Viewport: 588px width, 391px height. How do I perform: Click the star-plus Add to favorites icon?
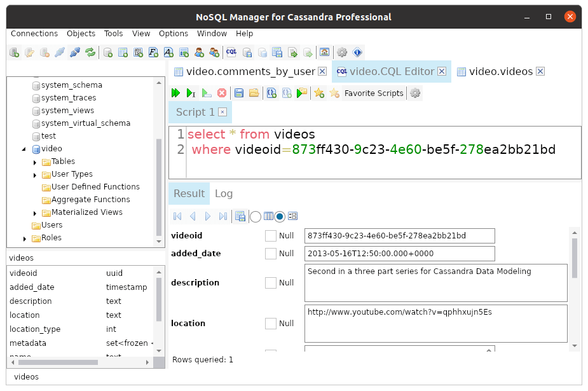[x=319, y=93]
